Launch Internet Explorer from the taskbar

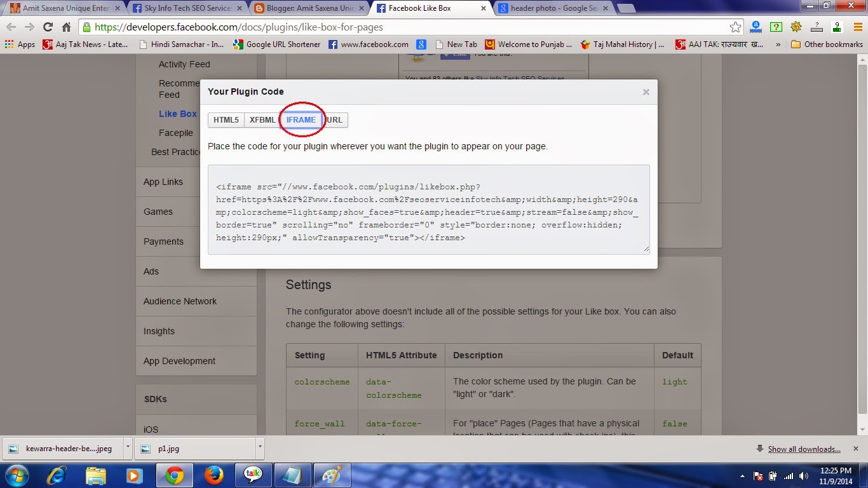click(x=57, y=475)
